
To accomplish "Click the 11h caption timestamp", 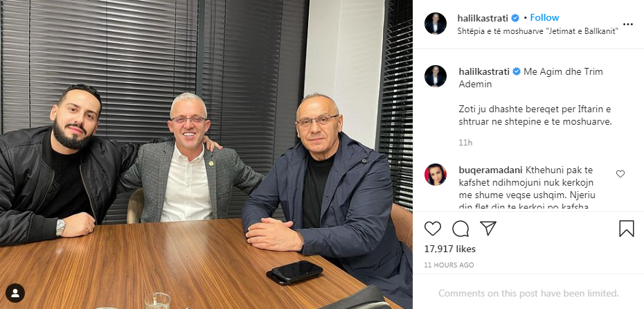I will [x=465, y=143].
